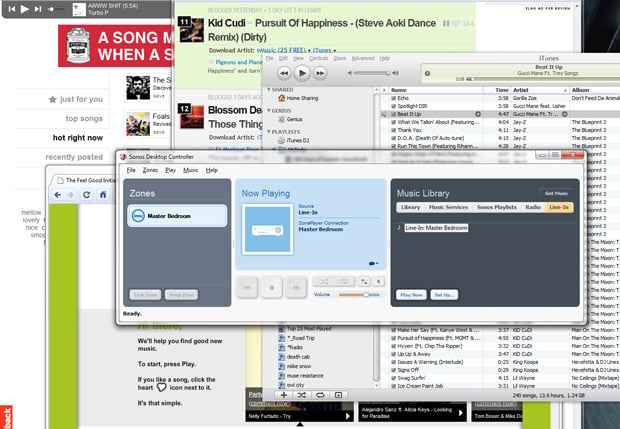Click the Get Music button

pyautogui.click(x=556, y=193)
